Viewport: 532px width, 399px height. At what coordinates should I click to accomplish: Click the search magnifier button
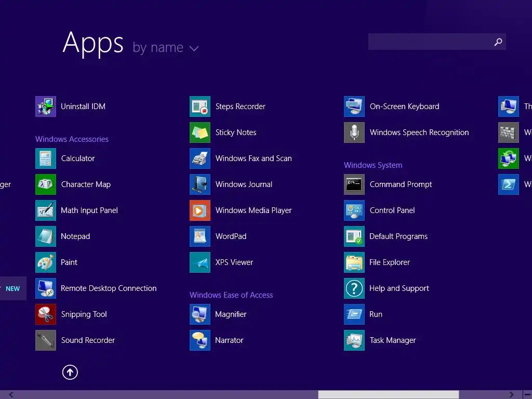tap(498, 42)
